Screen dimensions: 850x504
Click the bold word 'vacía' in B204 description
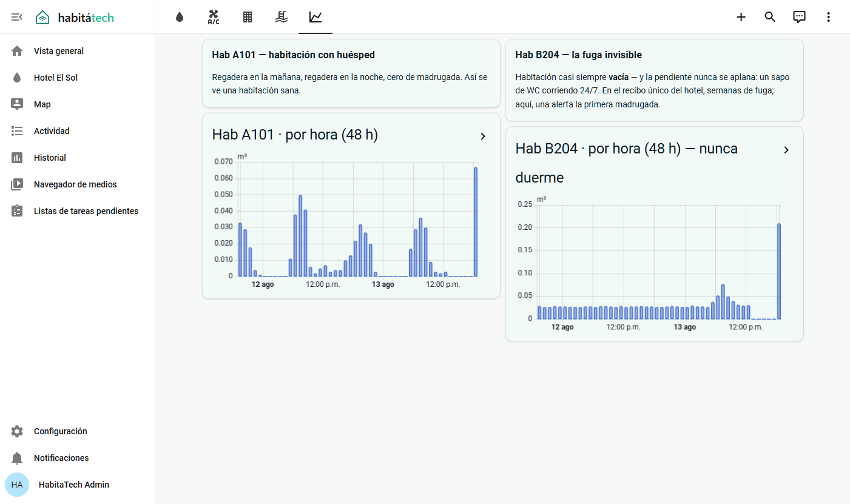[619, 78]
